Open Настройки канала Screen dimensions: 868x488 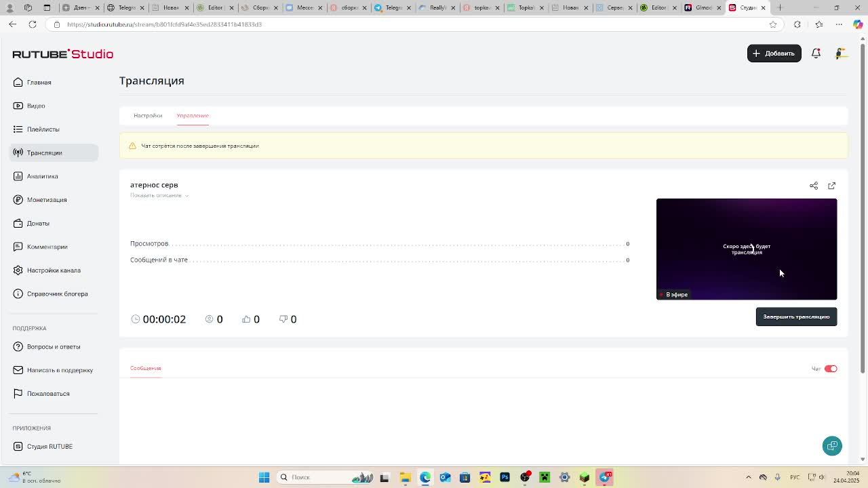coord(54,270)
